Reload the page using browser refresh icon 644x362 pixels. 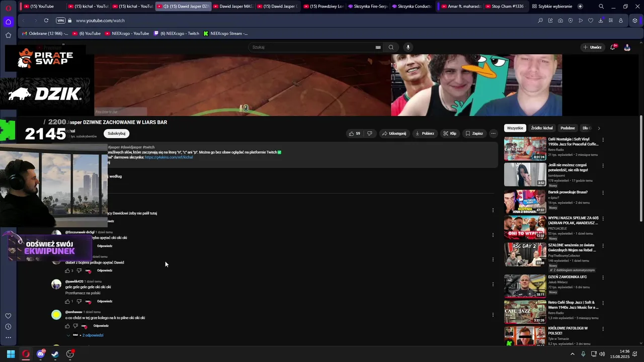click(x=46, y=21)
